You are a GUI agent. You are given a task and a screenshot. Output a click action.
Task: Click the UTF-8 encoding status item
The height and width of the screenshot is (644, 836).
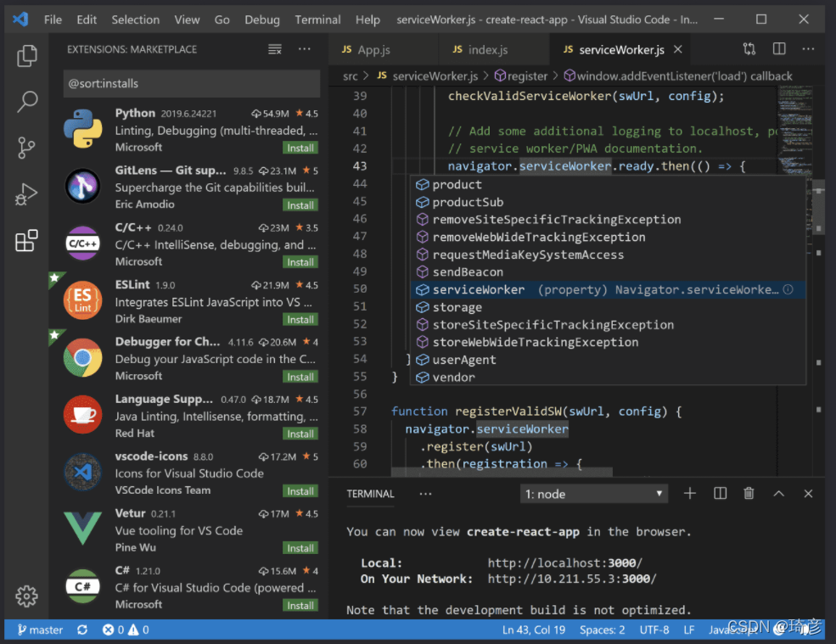point(654,630)
